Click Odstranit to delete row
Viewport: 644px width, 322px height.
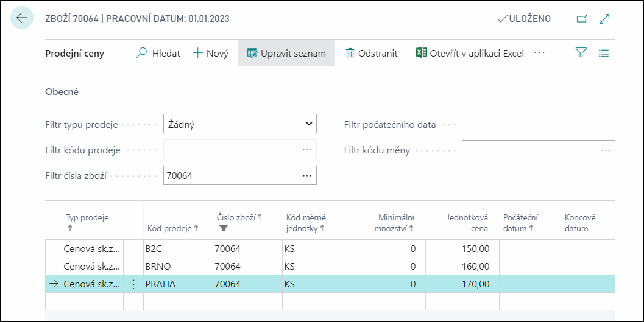click(372, 54)
